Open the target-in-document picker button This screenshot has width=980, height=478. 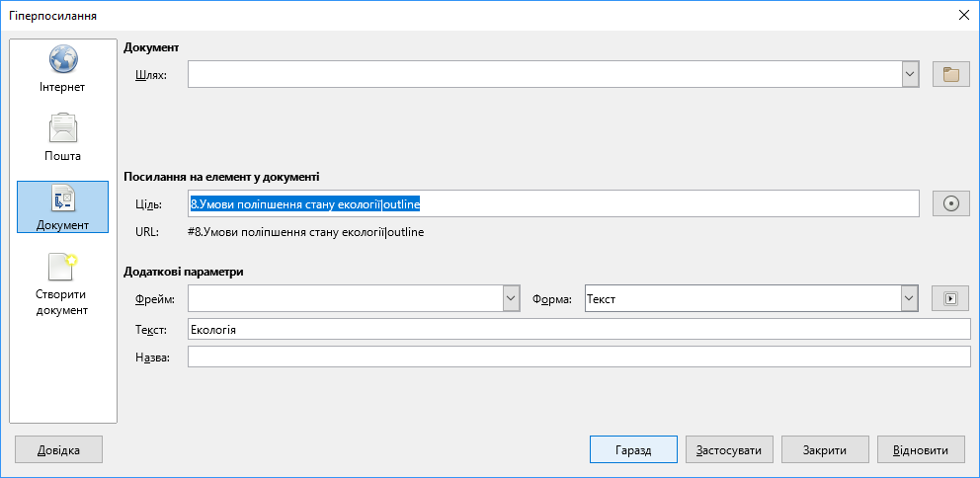pyautogui.click(x=950, y=203)
